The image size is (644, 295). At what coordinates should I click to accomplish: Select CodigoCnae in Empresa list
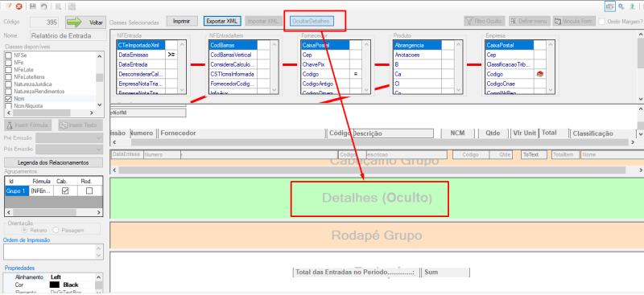click(x=510, y=84)
